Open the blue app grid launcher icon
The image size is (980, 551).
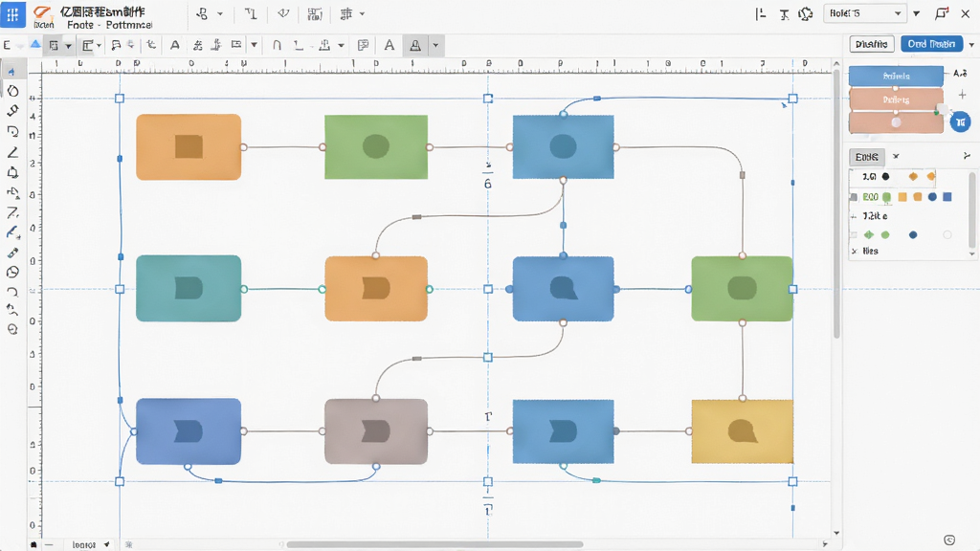pyautogui.click(x=12, y=14)
